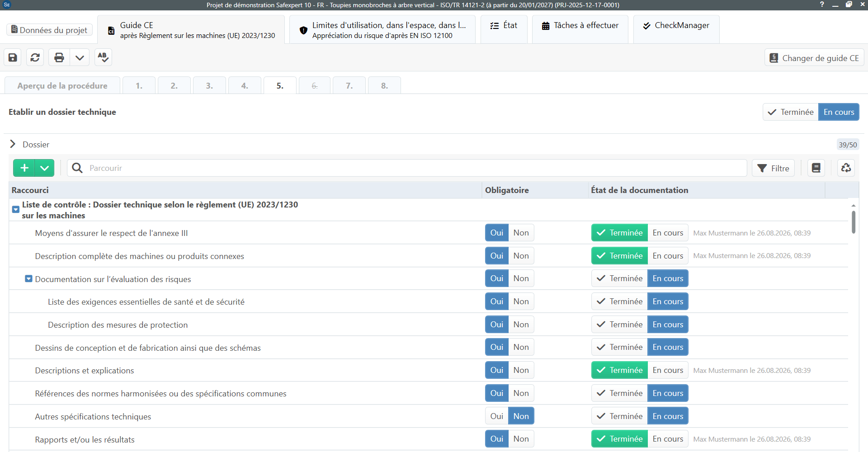Click the printer icon
The image size is (868, 452).
tap(59, 57)
